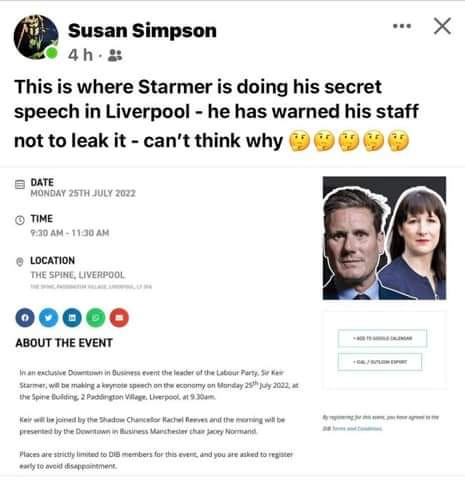
Task: Share the event via Twitter icon
Action: tap(49, 318)
